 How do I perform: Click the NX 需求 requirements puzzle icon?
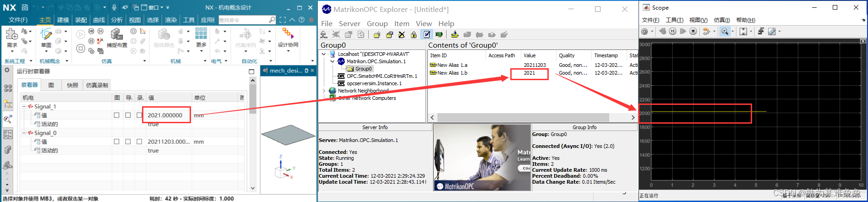(x=11, y=34)
